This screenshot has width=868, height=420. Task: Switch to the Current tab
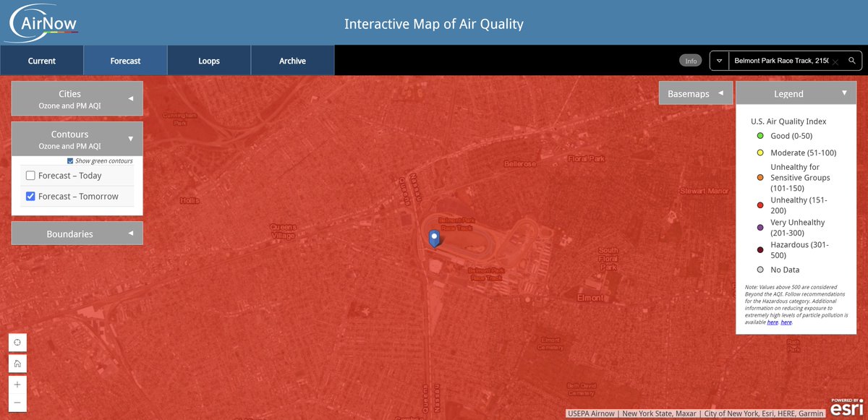point(41,61)
